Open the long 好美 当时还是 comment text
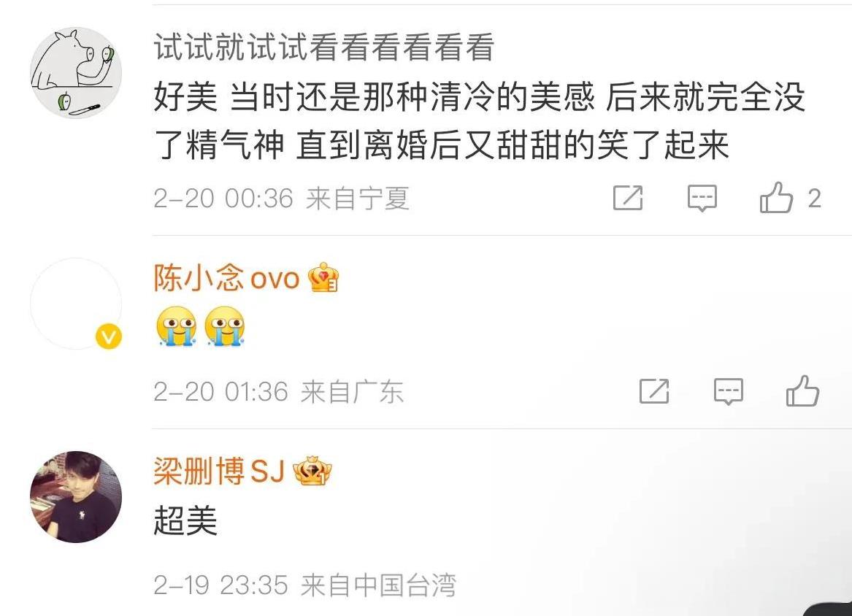Viewport: 852px width, 616px height. [x=479, y=121]
